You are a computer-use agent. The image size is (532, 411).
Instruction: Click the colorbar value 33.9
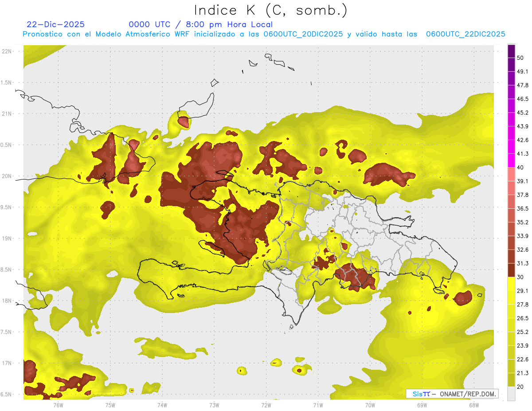523,236
